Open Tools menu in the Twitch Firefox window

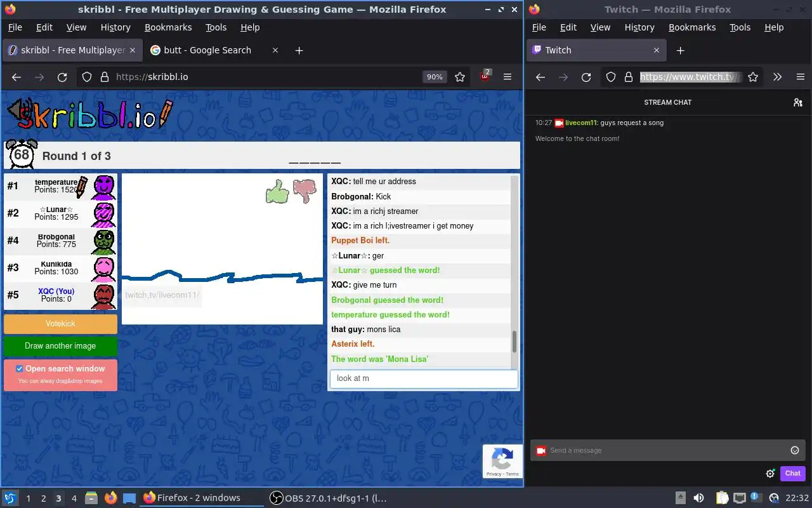coord(740,27)
